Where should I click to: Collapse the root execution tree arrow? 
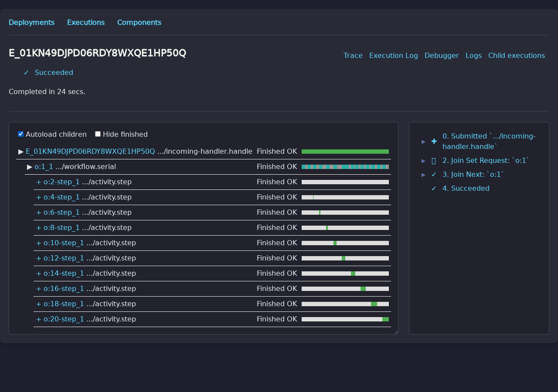(x=21, y=152)
